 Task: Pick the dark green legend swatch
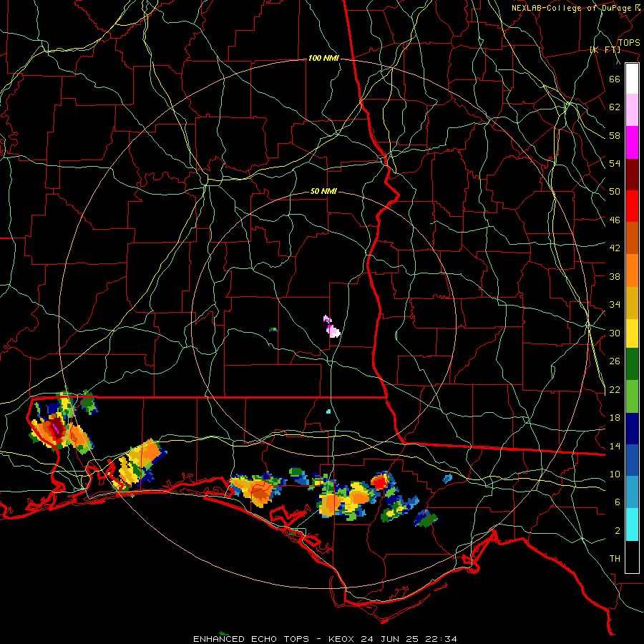click(x=632, y=364)
